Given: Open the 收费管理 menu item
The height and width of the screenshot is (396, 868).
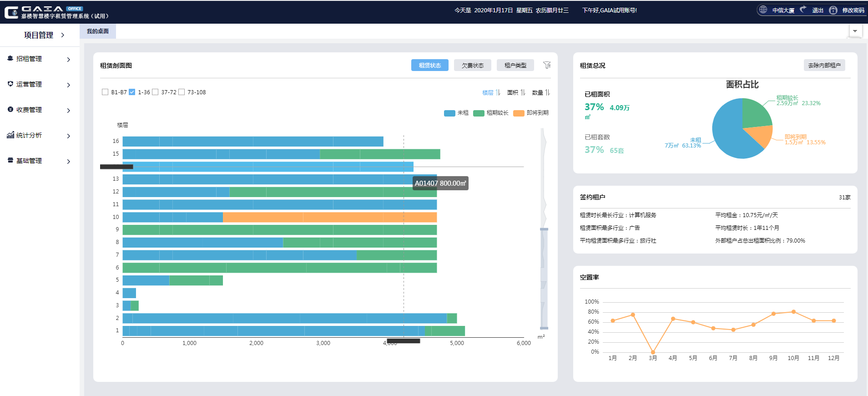Looking at the screenshot, I should point(29,110).
